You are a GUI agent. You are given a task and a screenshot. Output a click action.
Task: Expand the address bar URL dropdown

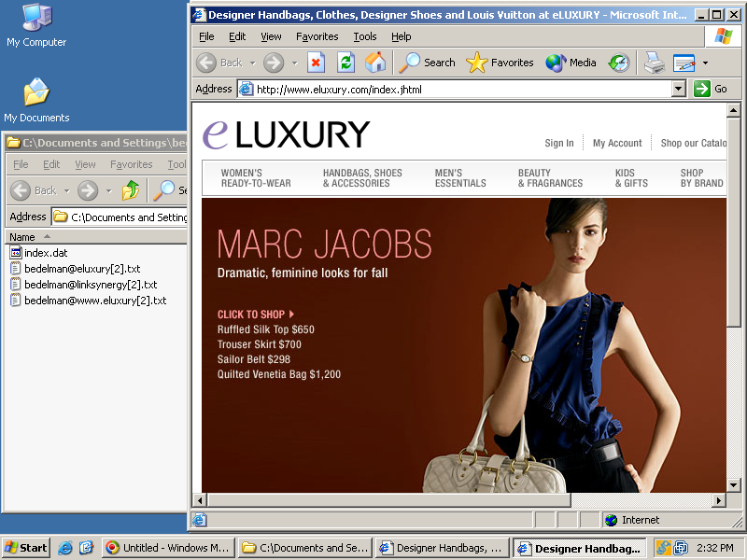(x=679, y=89)
